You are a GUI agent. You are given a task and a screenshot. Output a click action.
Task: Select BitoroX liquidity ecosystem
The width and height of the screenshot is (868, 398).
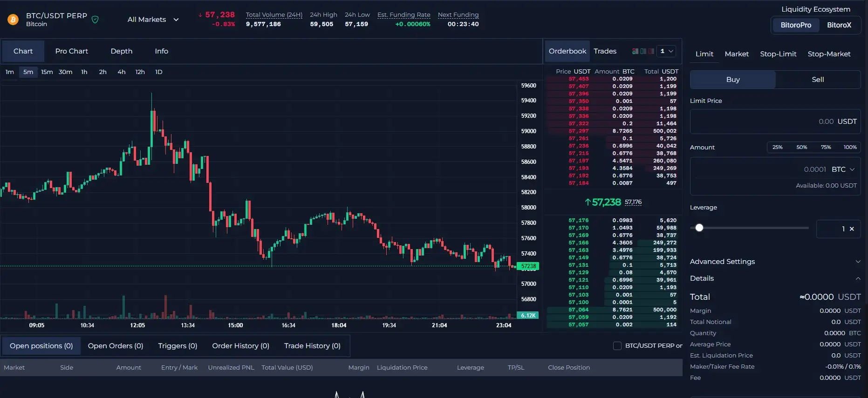[x=839, y=25]
